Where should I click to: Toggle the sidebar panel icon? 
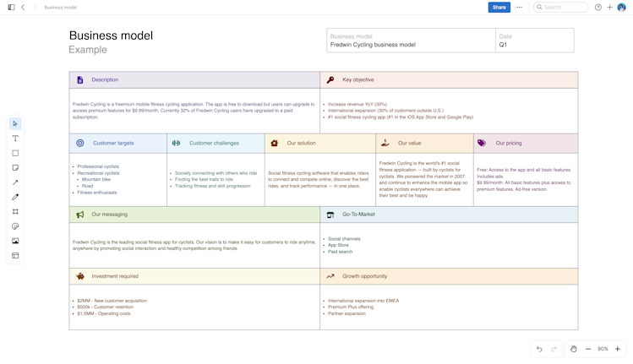tap(11, 8)
